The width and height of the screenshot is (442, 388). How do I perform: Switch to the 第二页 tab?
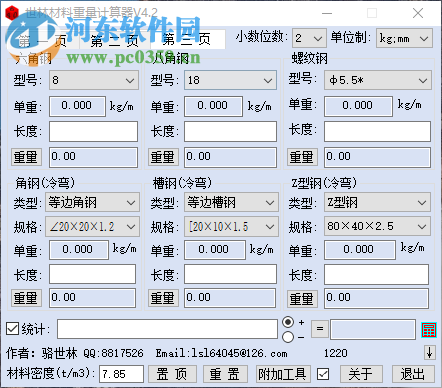pos(114,41)
